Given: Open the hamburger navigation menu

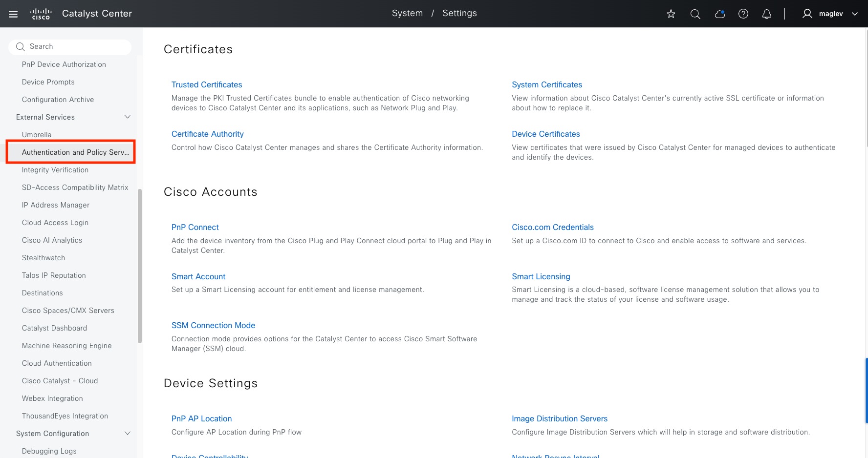Looking at the screenshot, I should point(13,14).
